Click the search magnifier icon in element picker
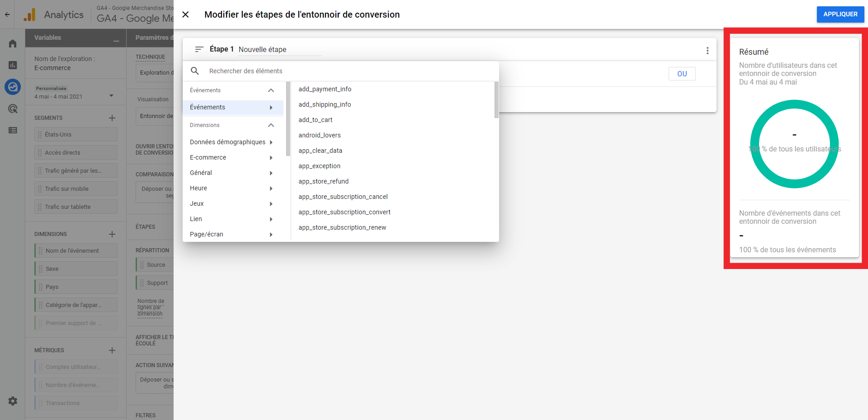Viewport: 868px width, 420px height. pyautogui.click(x=195, y=71)
